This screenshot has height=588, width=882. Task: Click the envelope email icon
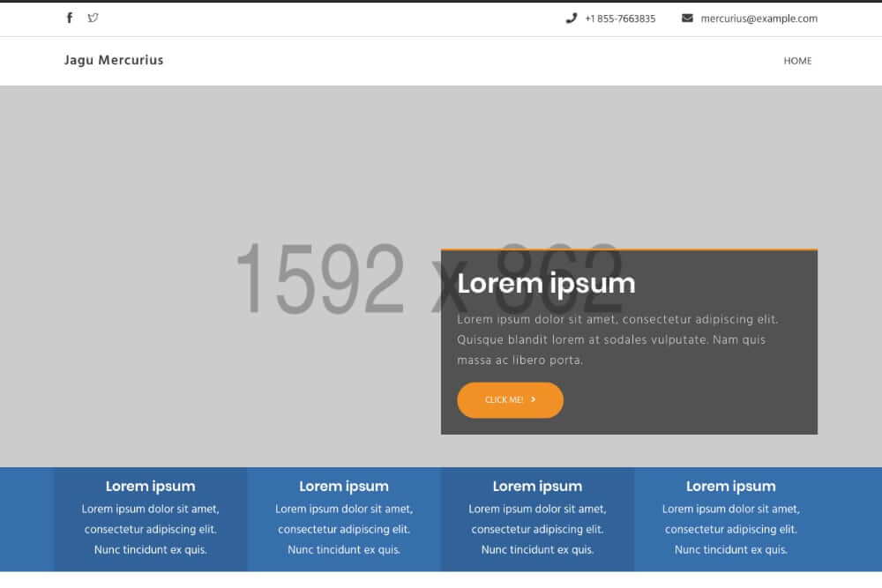coord(687,19)
